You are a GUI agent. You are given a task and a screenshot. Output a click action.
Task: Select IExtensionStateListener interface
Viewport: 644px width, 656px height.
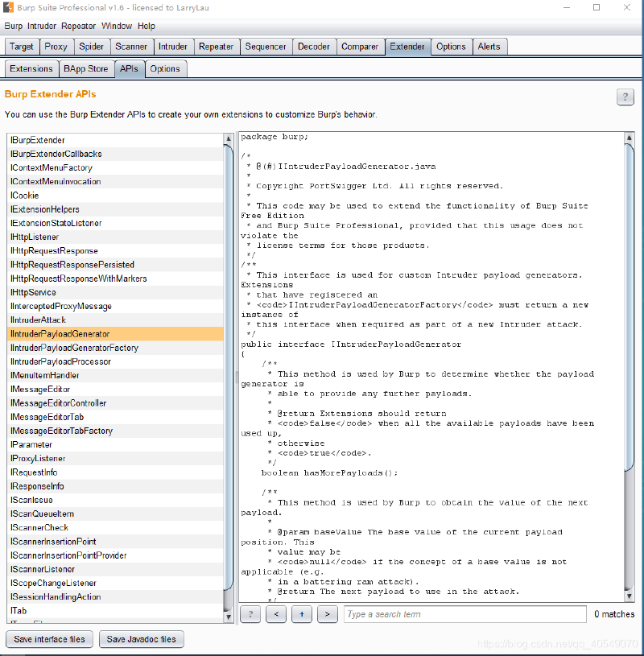tap(115, 223)
